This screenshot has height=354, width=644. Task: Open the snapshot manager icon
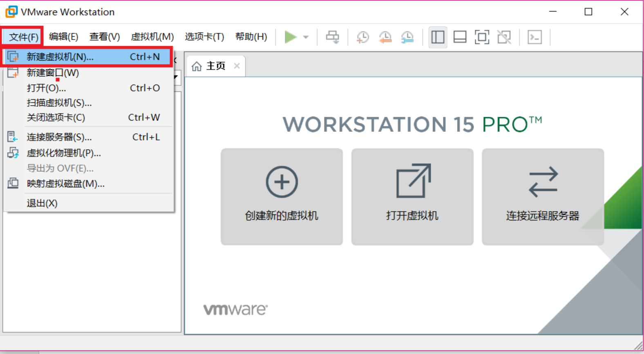[407, 37]
